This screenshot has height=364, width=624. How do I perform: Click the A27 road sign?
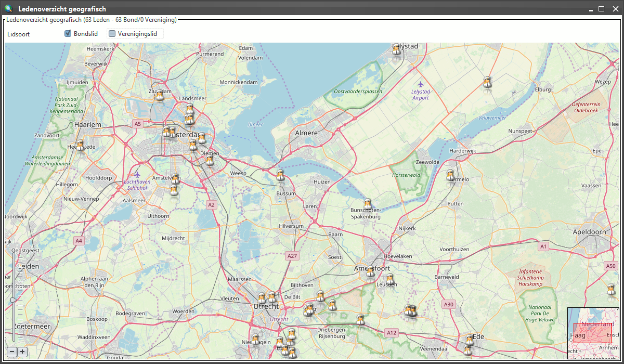point(292,256)
